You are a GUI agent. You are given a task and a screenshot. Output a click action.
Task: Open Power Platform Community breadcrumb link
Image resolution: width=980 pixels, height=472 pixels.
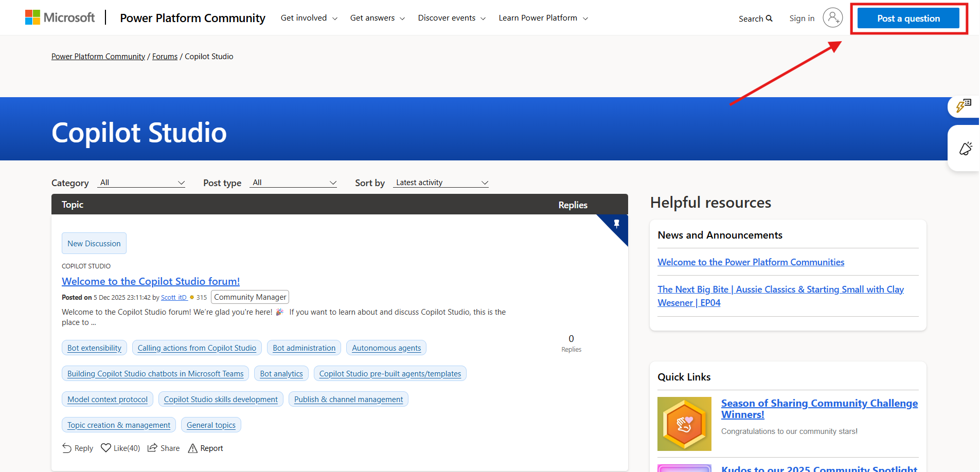(x=98, y=57)
